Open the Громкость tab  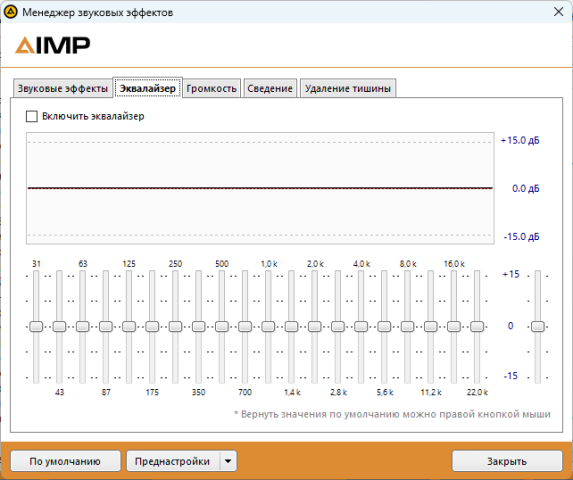coord(211,88)
